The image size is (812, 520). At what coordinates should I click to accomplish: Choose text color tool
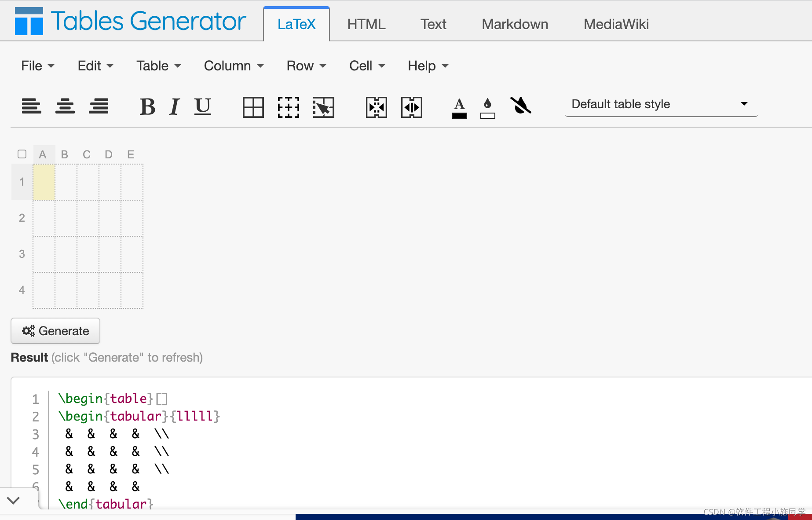[460, 108]
